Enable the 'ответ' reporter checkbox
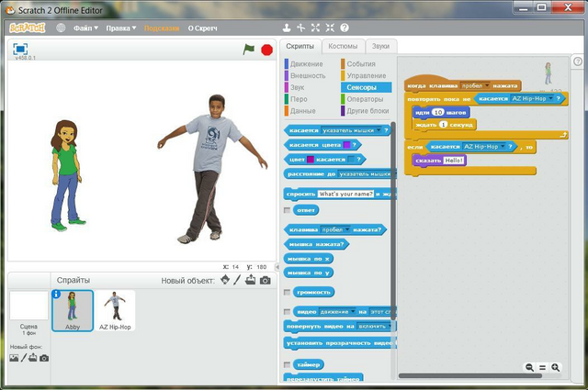Screen dimensions: 588x390 [288, 210]
